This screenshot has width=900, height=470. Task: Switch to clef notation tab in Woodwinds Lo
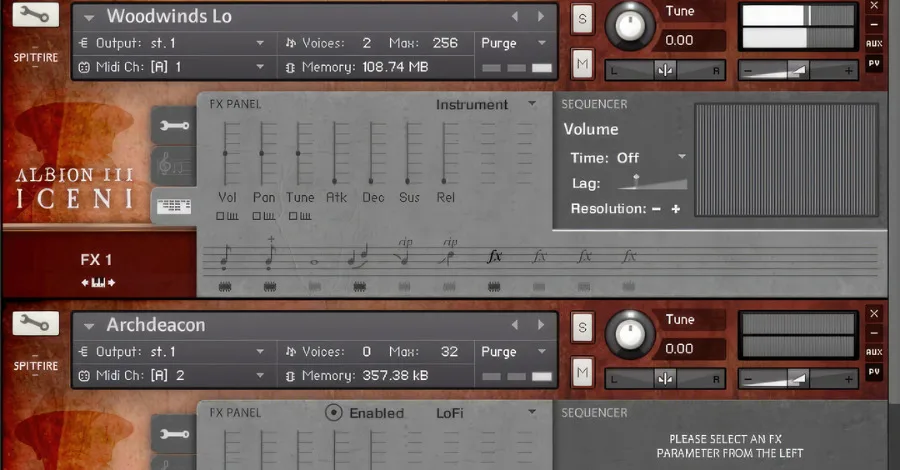click(x=174, y=166)
